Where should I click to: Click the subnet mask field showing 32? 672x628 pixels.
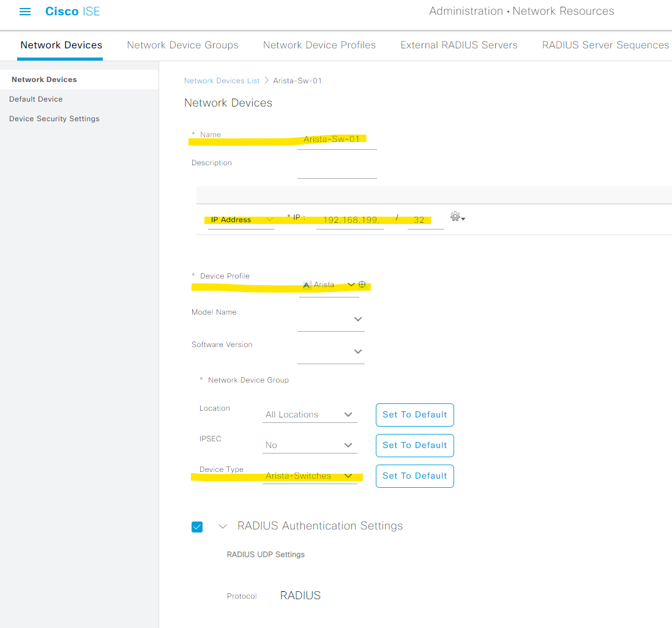tap(425, 220)
